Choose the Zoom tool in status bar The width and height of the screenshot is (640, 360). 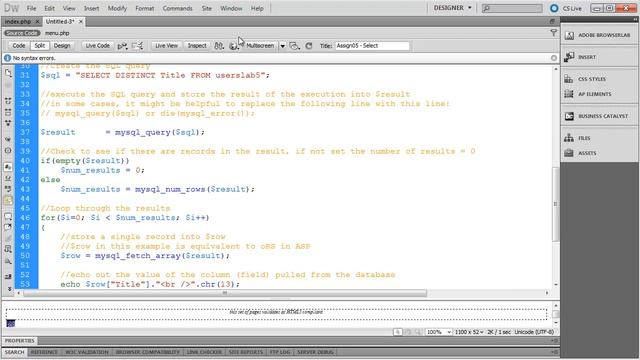point(418,332)
